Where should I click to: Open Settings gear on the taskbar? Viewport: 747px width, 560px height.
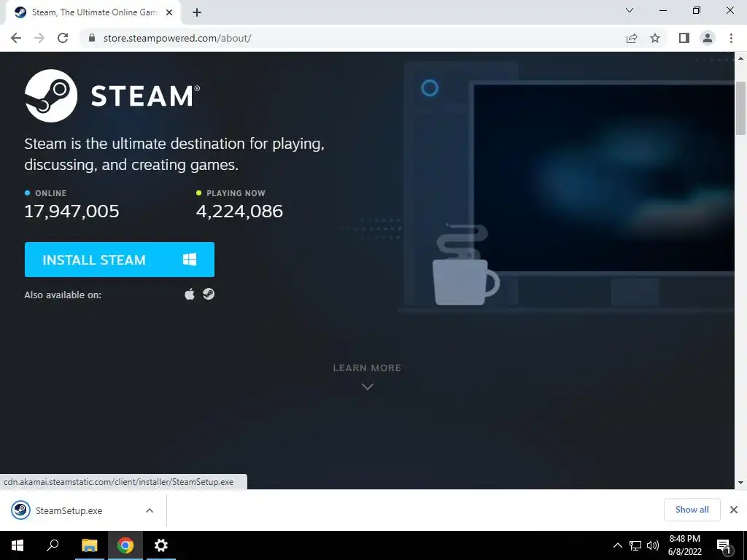click(161, 545)
